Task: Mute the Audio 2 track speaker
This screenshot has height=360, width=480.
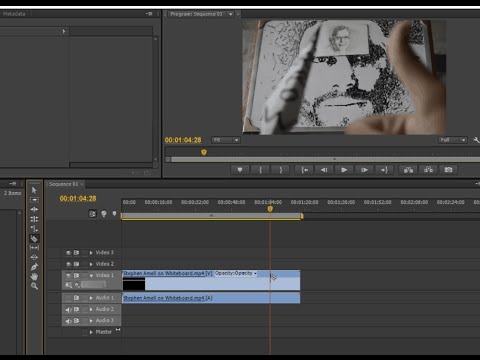Action: [68, 309]
